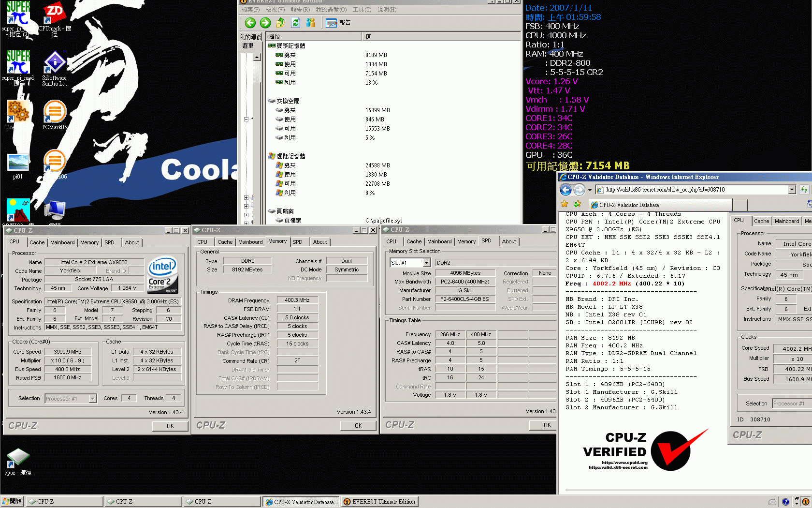Expand the second collapsed EVEREST tree node
812x508 pixels.
pos(246,206)
